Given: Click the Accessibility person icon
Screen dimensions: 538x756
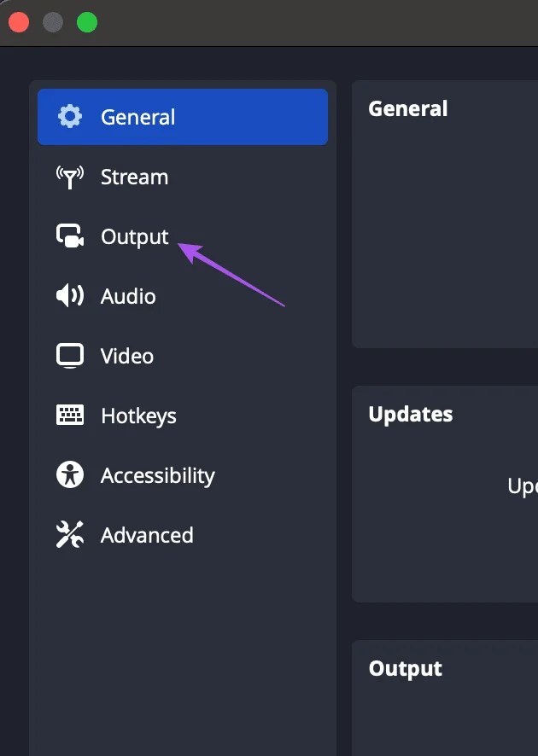Looking at the screenshot, I should click(x=70, y=474).
